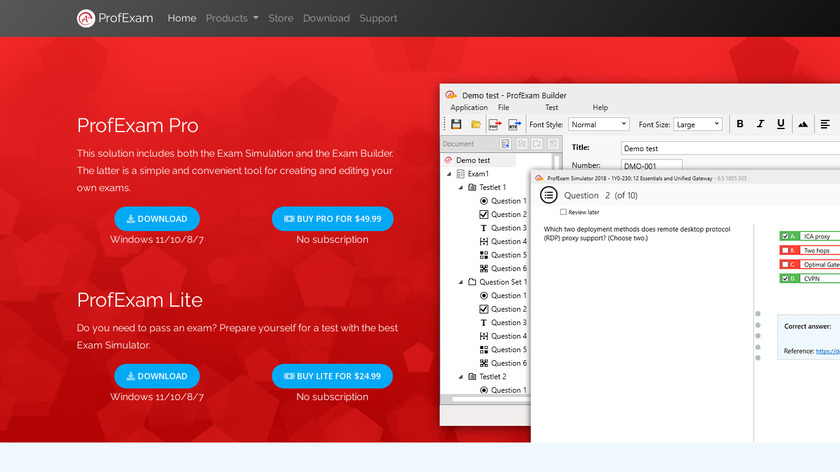Open the Store page in navbar
This screenshot has height=472, width=840.
pos(281,18)
